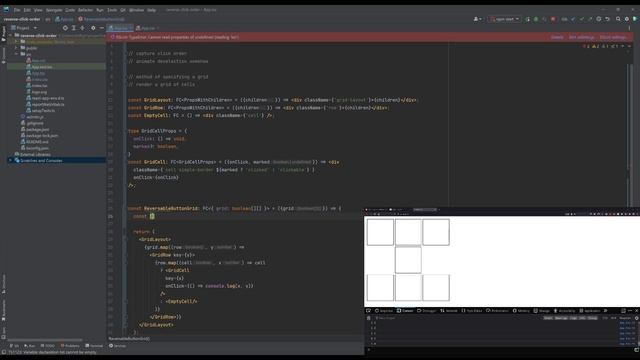Open the Navigate menu

click(x=54, y=10)
